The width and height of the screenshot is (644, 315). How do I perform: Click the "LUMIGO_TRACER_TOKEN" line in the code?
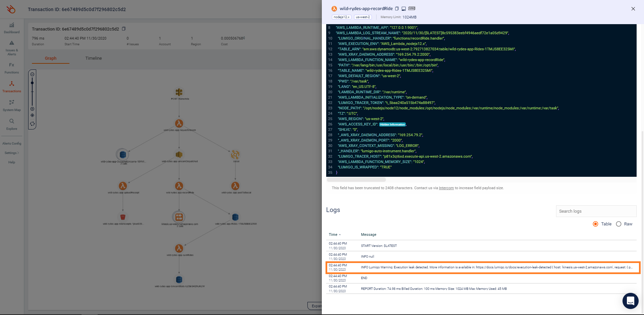pyautogui.click(x=387, y=103)
